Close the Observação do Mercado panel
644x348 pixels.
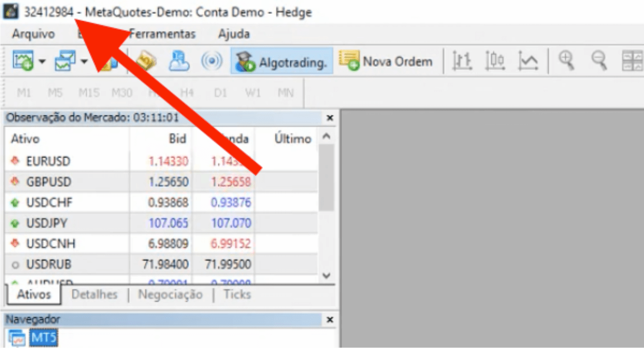click(330, 118)
